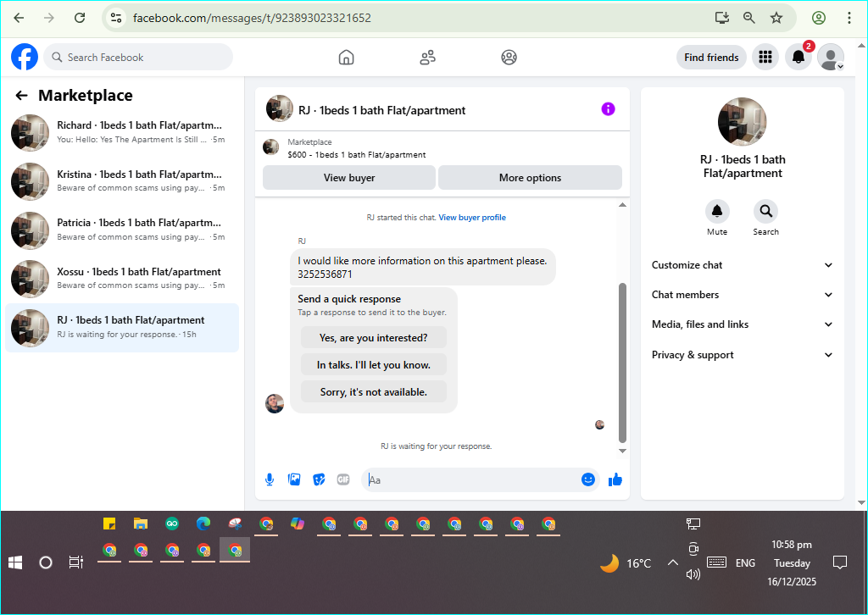Send quick response "In talks. I'll let you know."
The width and height of the screenshot is (868, 615).
pyautogui.click(x=373, y=365)
